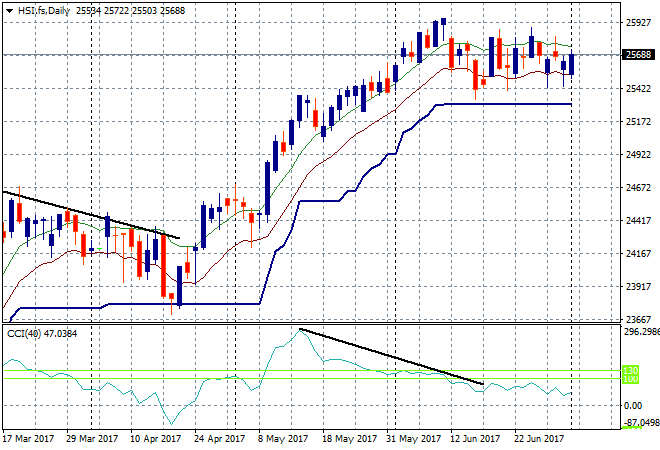Click the 25422 price axis label
The image size is (660, 450).
pyautogui.click(x=639, y=89)
